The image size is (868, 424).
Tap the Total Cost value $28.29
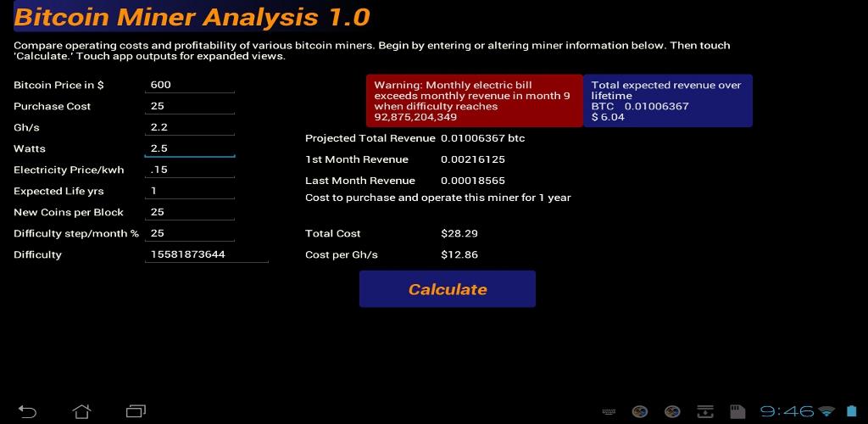(459, 233)
